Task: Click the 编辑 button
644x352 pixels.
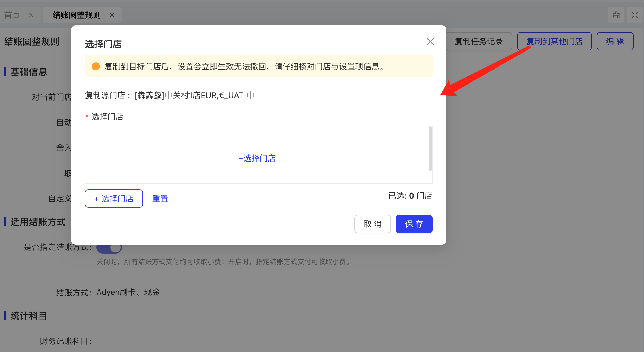Action: click(615, 41)
